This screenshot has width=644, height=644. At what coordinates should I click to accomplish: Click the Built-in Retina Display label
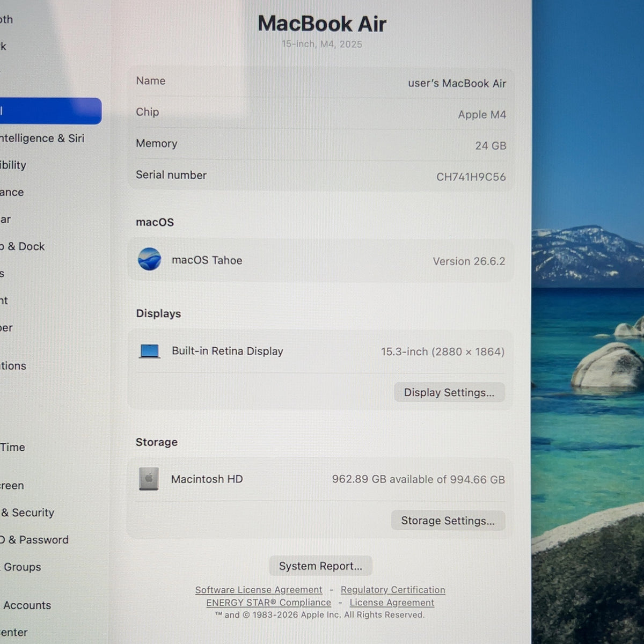(x=228, y=351)
